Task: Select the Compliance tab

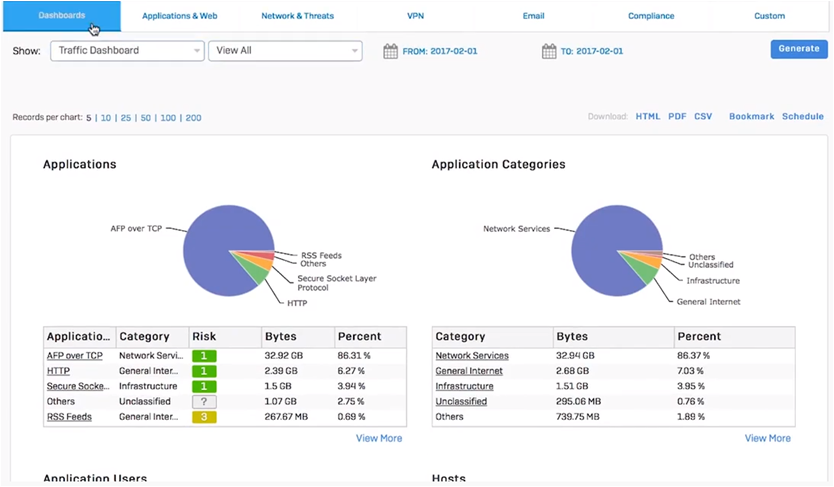Action: tap(651, 16)
